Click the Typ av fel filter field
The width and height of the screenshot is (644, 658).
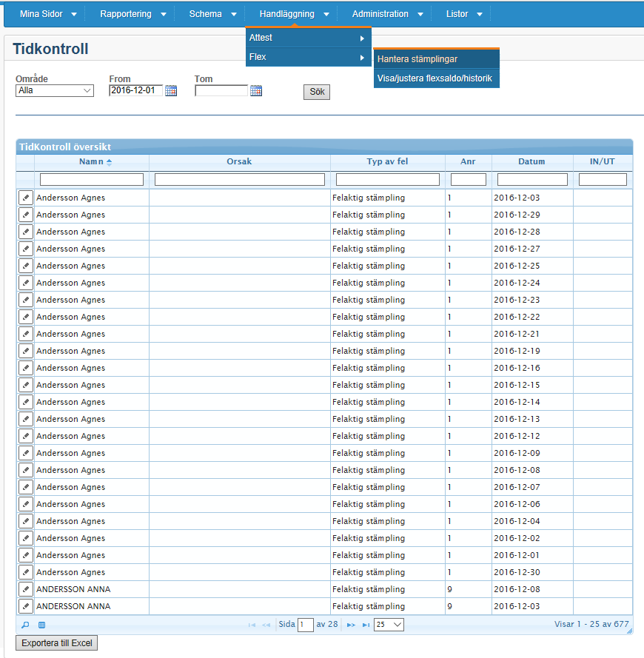click(387, 180)
